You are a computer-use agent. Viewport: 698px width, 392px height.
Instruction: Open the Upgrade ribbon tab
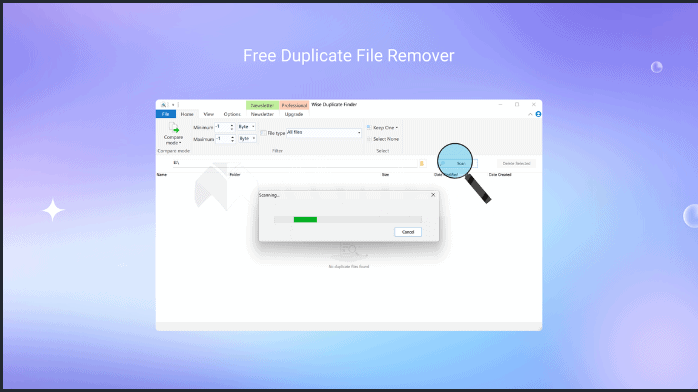(x=294, y=114)
